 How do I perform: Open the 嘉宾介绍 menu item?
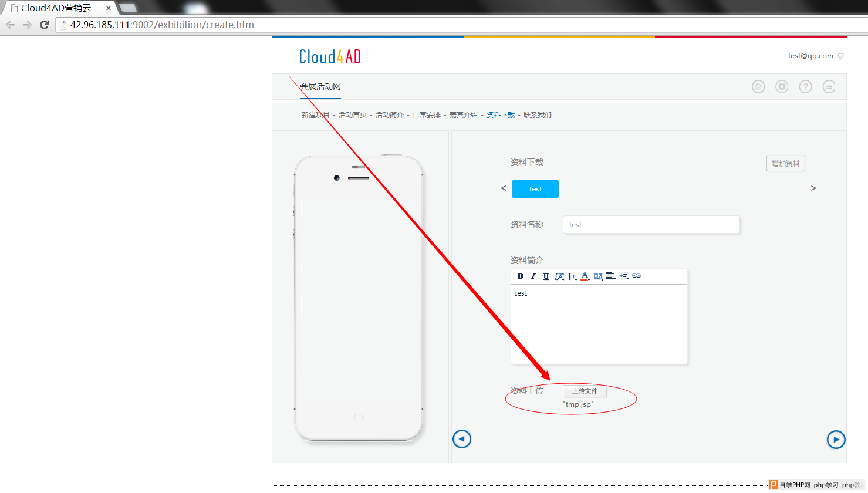point(464,115)
